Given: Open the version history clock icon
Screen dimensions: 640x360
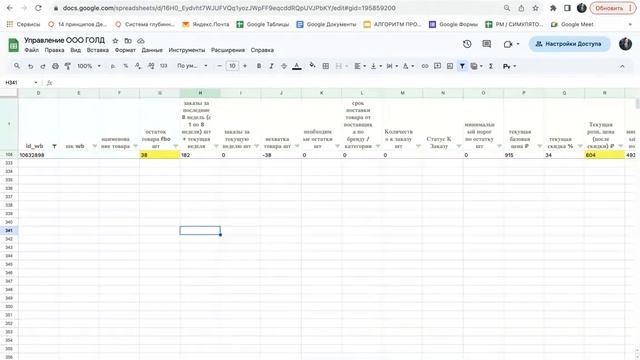Looking at the screenshot, I should 467,44.
